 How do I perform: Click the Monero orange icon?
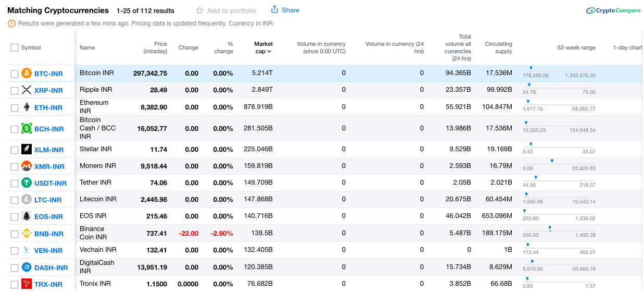click(27, 166)
